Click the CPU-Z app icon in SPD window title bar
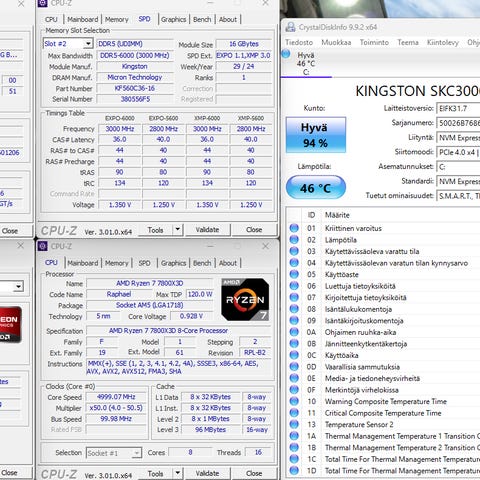The width and height of the screenshot is (480, 480). click(x=42, y=3)
